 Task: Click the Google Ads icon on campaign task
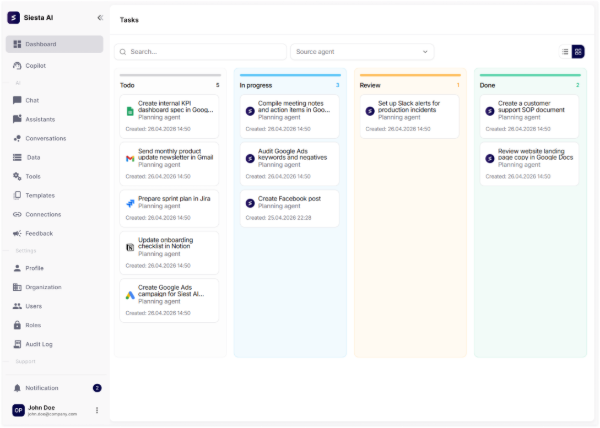pyautogui.click(x=130, y=294)
